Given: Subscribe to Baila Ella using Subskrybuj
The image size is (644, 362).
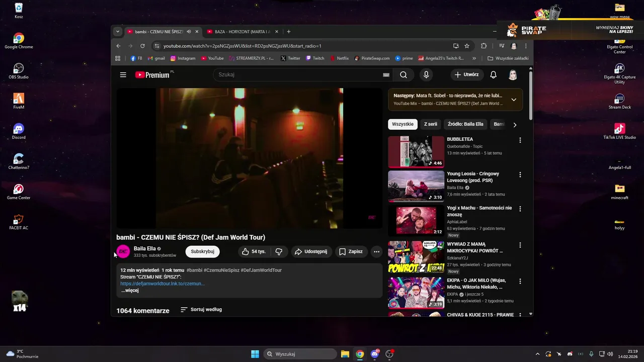Looking at the screenshot, I should 202,251.
